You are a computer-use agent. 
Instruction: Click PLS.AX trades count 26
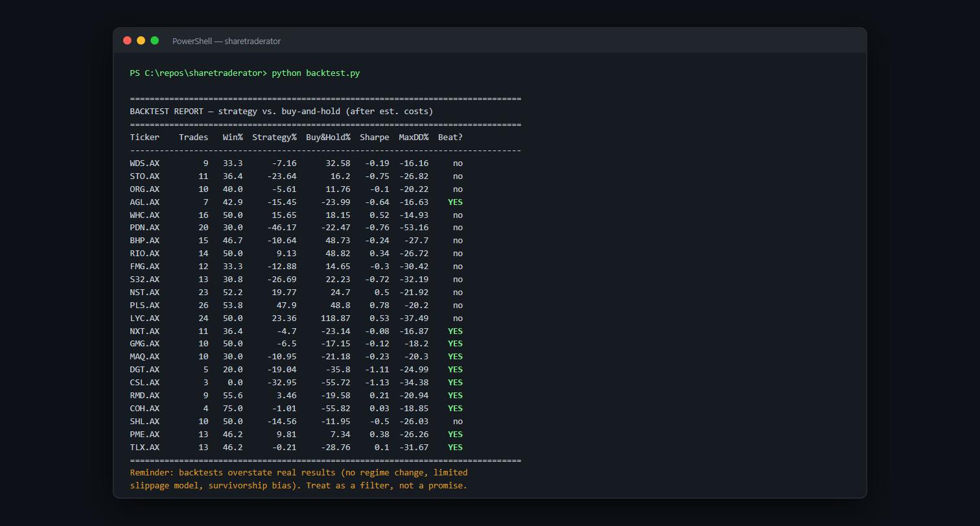tap(204, 305)
